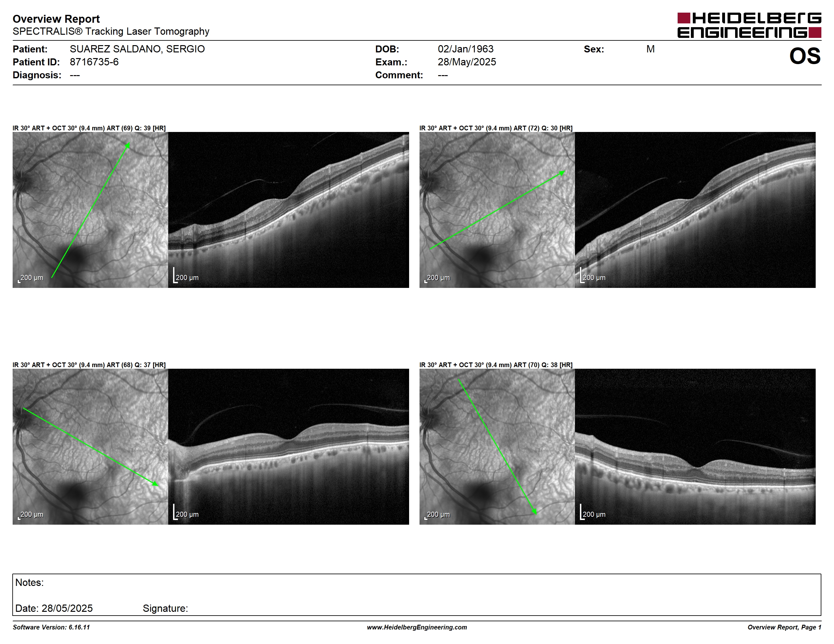
Task: Open www.HeidelbergEngineering.com link
Action: pos(417,627)
